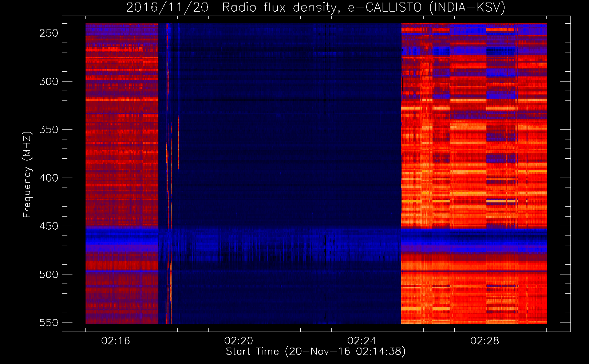Click the 550 frequency tick label

click(x=49, y=323)
